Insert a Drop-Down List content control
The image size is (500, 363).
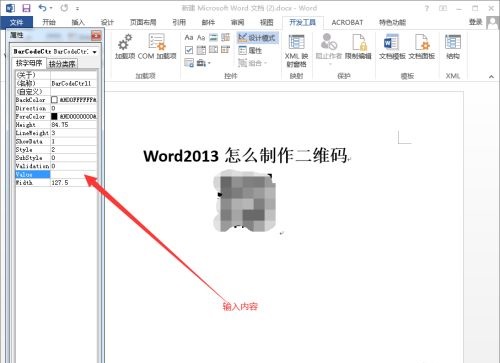pos(213,50)
